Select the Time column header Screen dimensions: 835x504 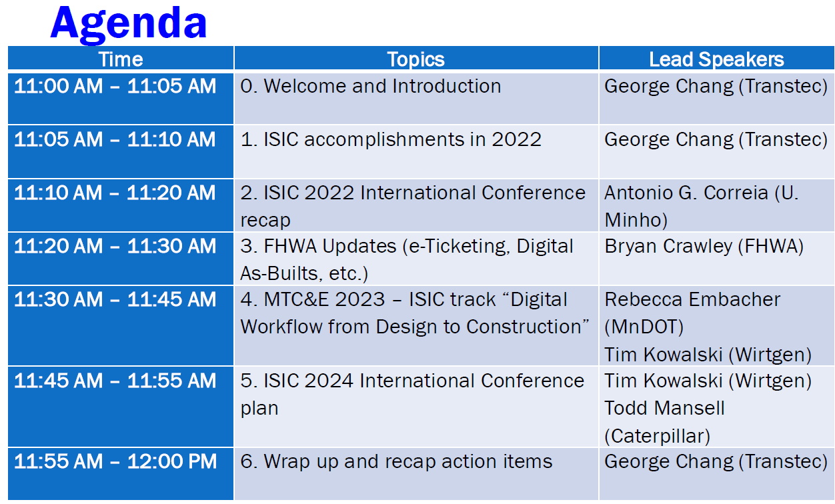121,59
